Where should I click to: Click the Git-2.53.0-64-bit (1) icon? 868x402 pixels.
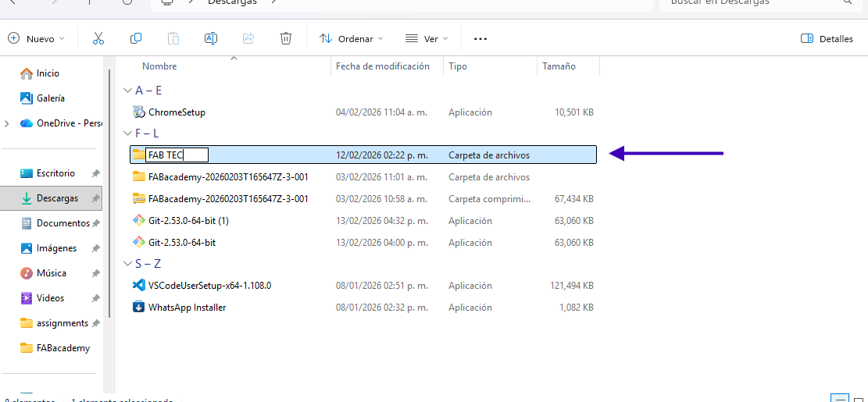(x=139, y=221)
